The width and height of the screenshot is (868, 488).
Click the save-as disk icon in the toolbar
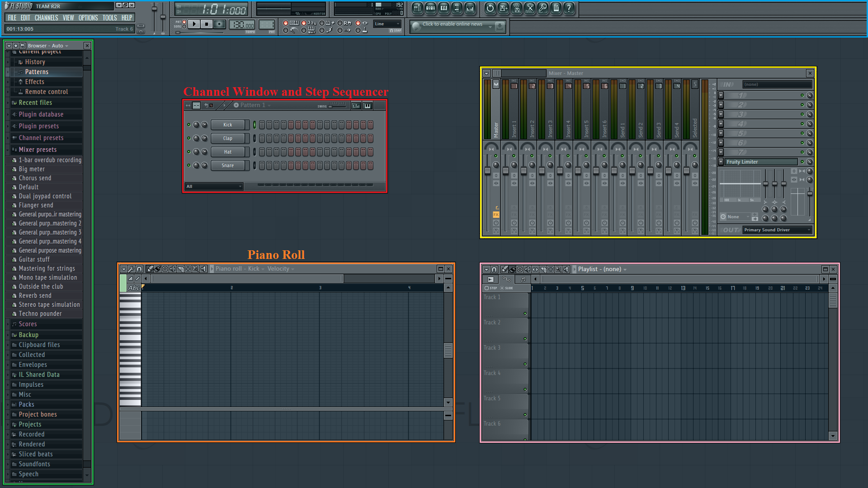coord(503,9)
